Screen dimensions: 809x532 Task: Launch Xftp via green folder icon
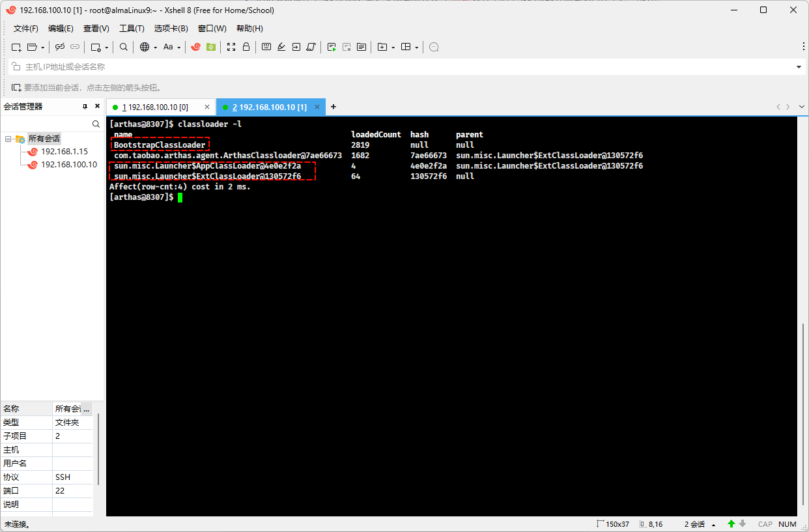point(211,47)
